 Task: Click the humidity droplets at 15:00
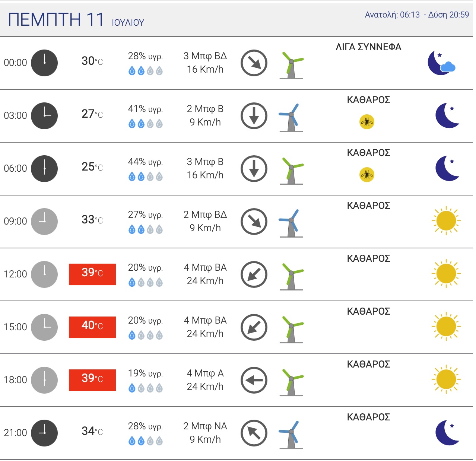coord(146,336)
